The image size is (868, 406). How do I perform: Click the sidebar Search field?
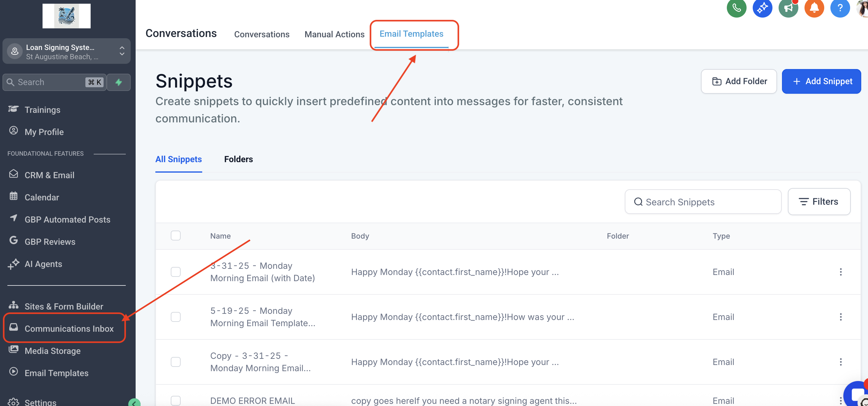(x=55, y=82)
